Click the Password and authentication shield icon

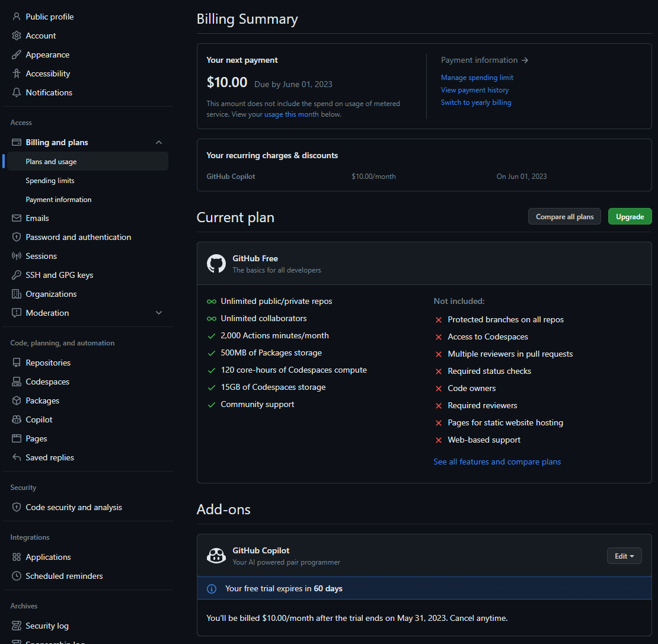click(17, 237)
